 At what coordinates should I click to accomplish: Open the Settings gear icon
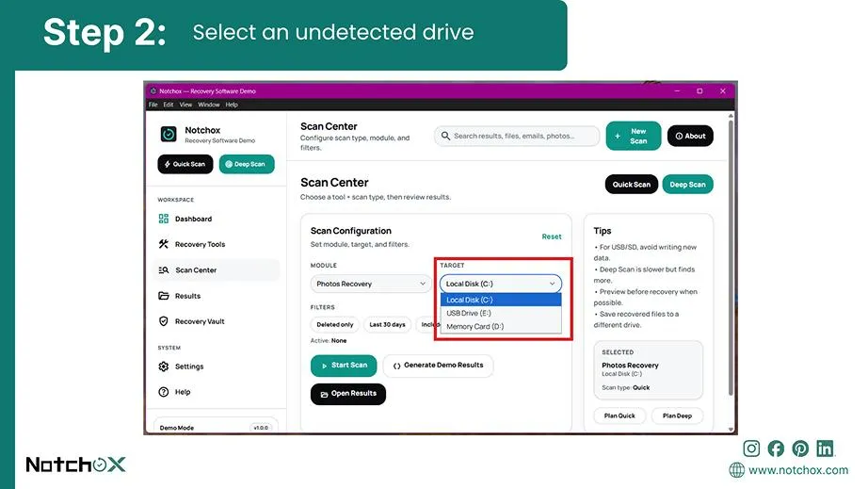163,367
